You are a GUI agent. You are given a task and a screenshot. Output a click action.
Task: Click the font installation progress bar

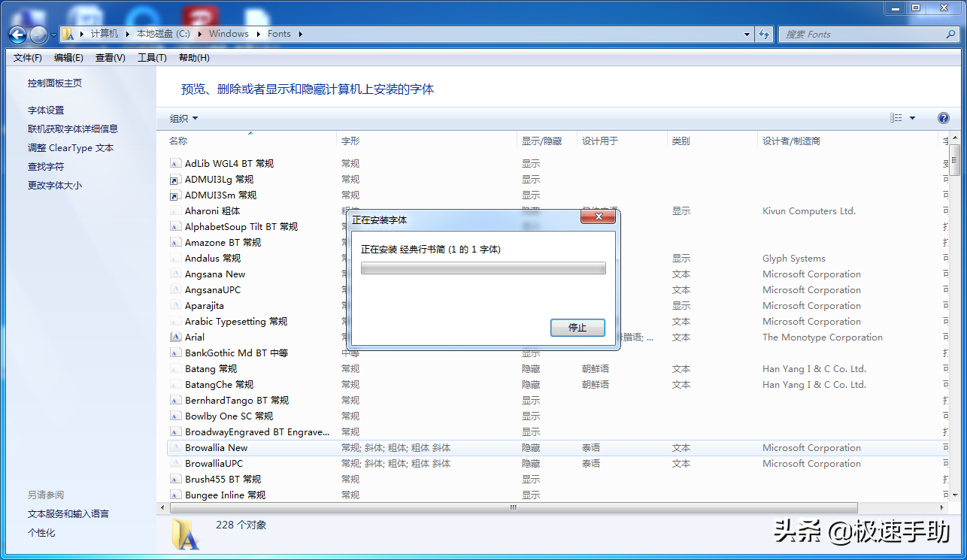pyautogui.click(x=483, y=268)
